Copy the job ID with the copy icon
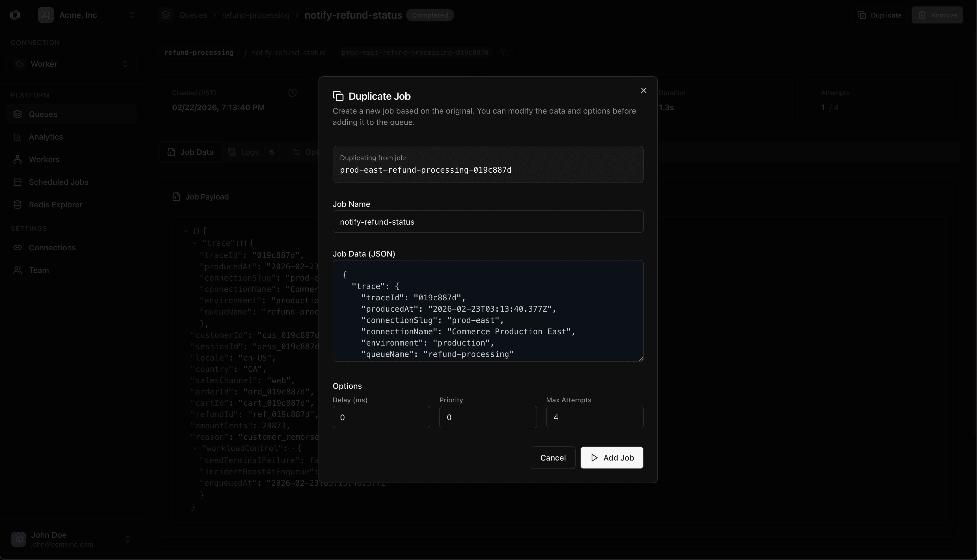 505,53
